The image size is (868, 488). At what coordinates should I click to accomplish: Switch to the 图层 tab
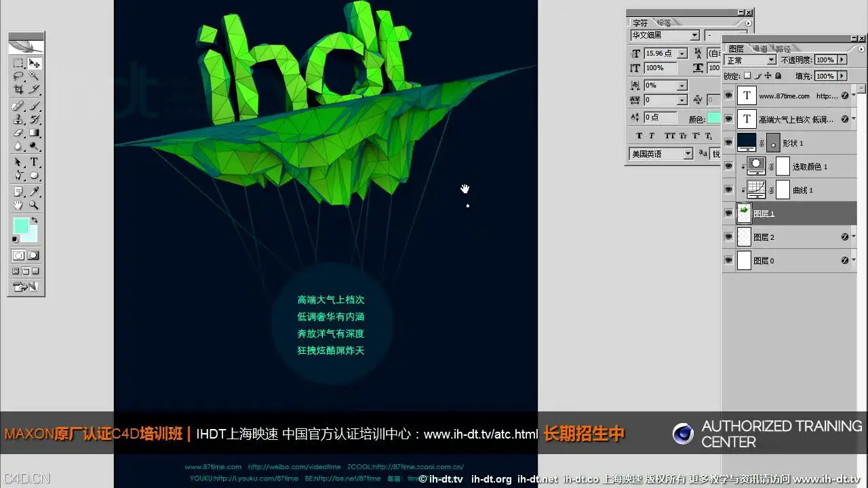click(x=736, y=49)
